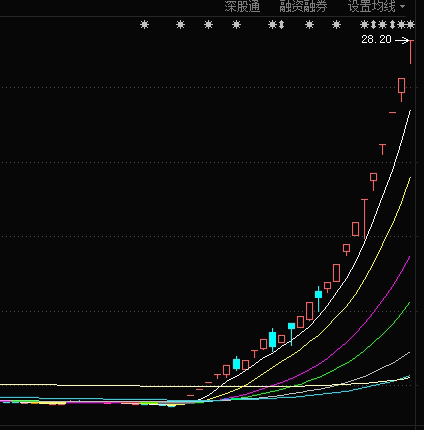Click the white arrow beside 28.20
The height and width of the screenshot is (430, 424).
click(402, 40)
